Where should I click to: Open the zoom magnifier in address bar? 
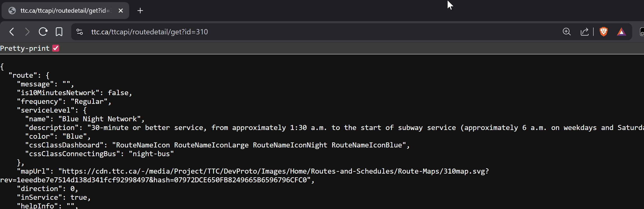click(x=567, y=32)
